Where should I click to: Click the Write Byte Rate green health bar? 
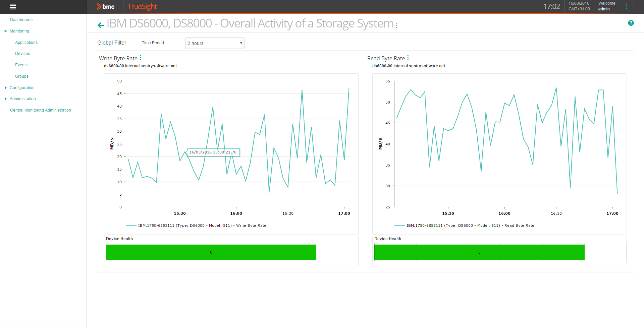point(211,252)
